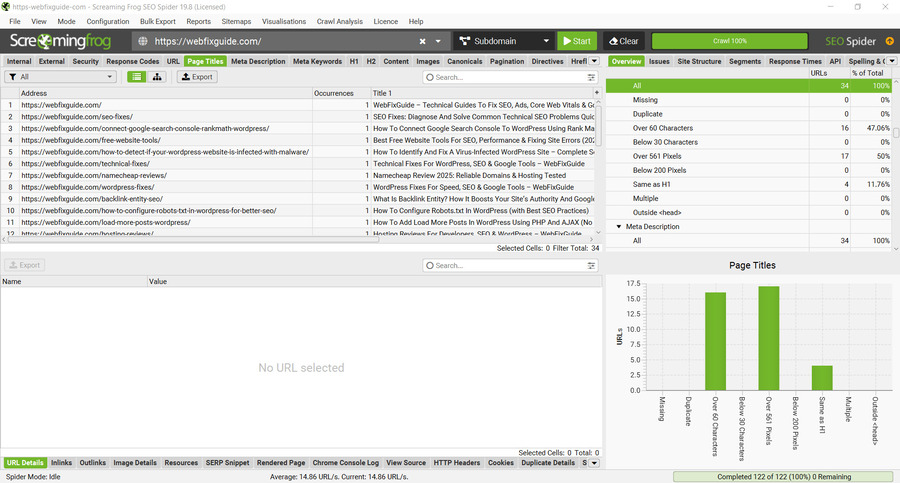The image size is (900, 483).
Task: Click the Screaming Frog app icon in the title bar
Action: (6, 7)
